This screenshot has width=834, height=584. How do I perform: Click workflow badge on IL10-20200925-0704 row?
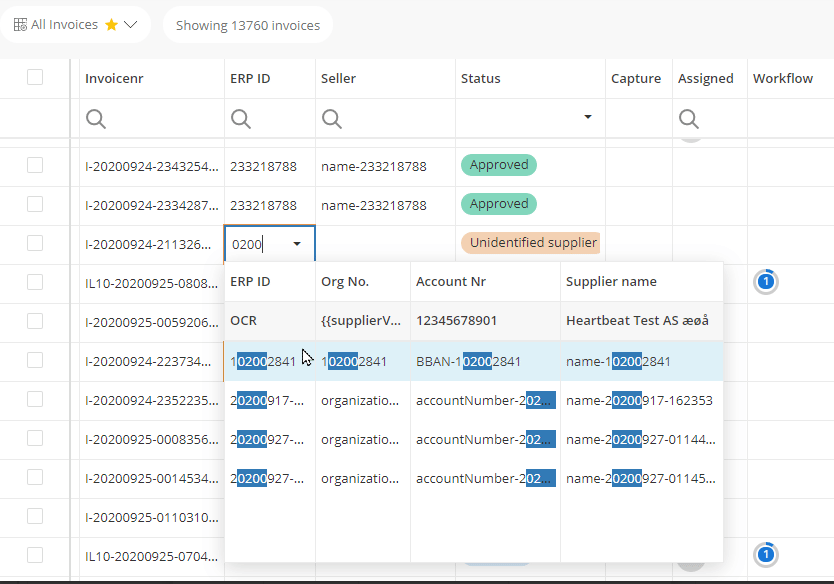coord(765,554)
